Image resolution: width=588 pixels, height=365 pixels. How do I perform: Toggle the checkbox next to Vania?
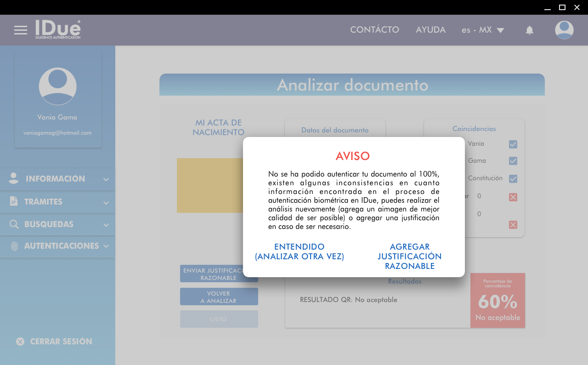coord(513,144)
